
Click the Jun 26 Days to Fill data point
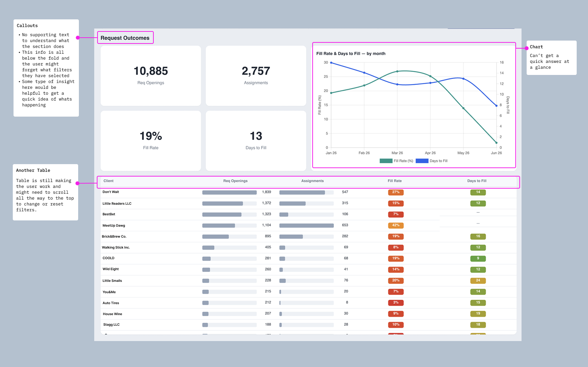496,105
